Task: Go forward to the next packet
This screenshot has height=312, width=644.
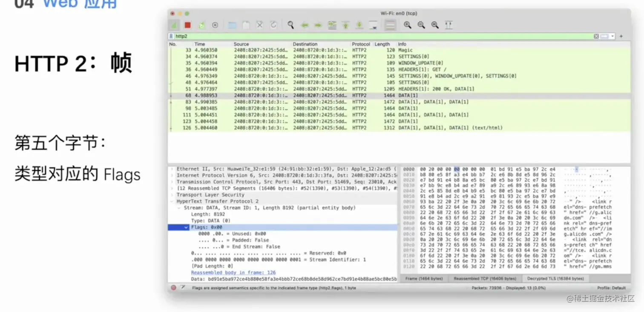Action: (x=318, y=25)
